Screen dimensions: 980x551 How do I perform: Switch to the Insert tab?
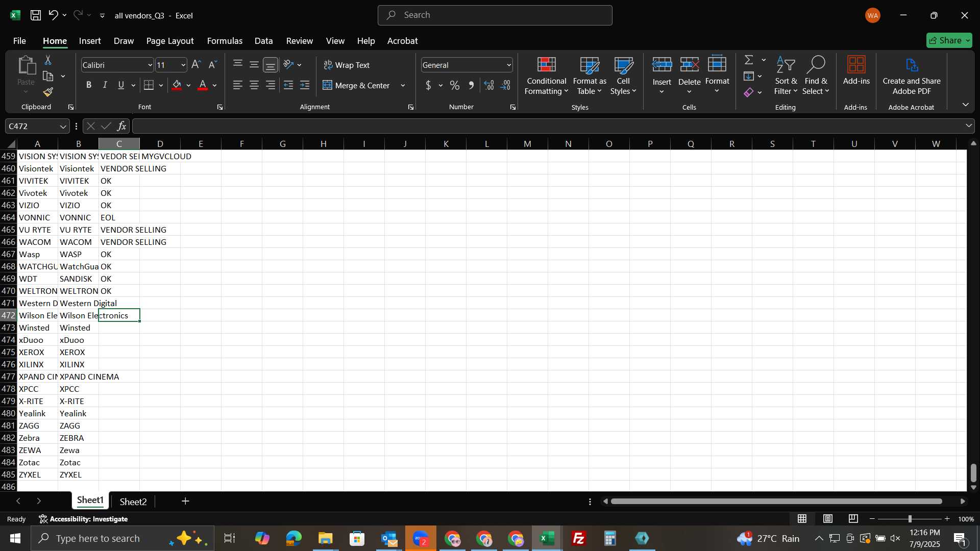point(90,41)
